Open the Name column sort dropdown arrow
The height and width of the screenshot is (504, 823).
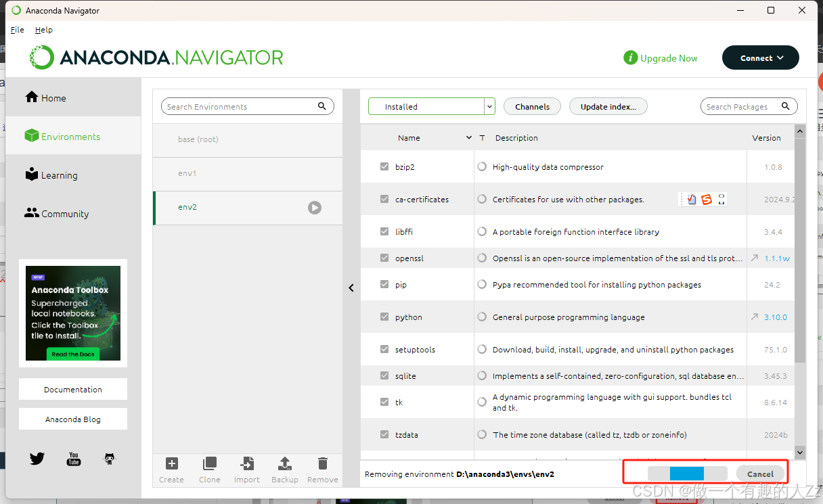coord(469,138)
